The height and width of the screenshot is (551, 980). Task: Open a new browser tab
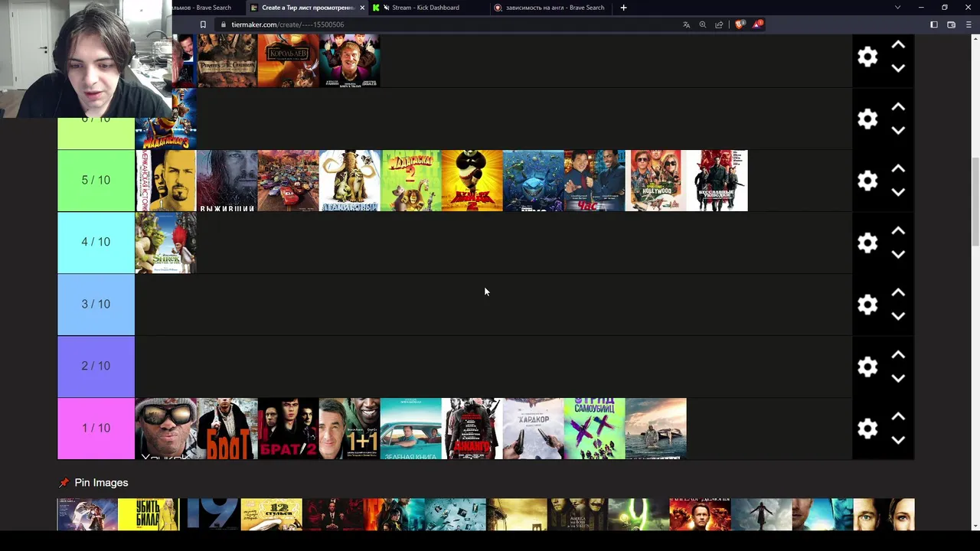click(x=623, y=8)
